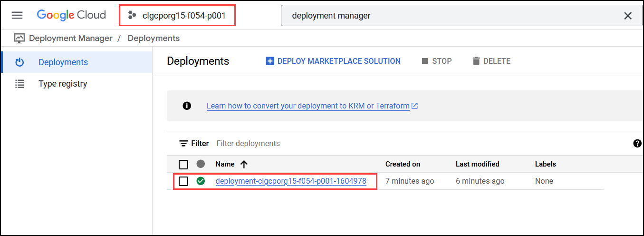Go to Deployment Manager breadcrumb text
Screen dimensions: 644x236
[71, 38]
